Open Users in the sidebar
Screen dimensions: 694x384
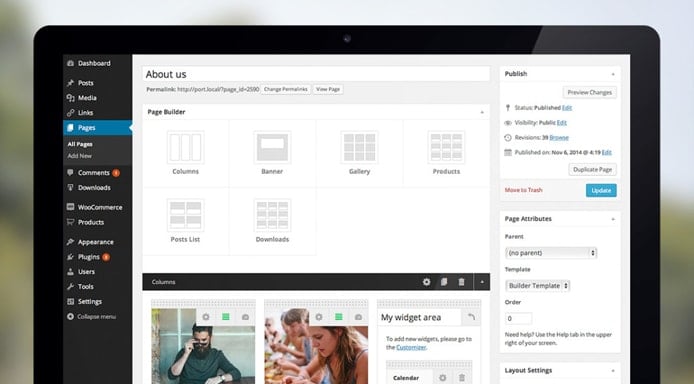pyautogui.click(x=86, y=272)
